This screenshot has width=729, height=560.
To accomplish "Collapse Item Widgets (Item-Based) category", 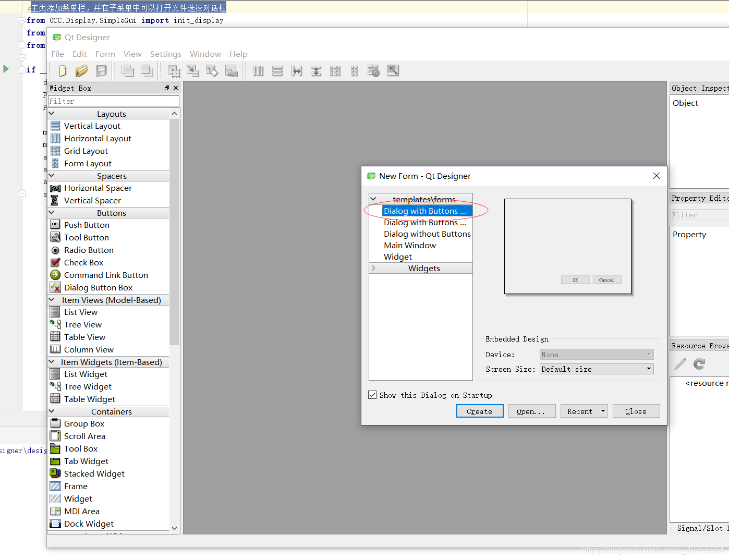I will click(52, 361).
